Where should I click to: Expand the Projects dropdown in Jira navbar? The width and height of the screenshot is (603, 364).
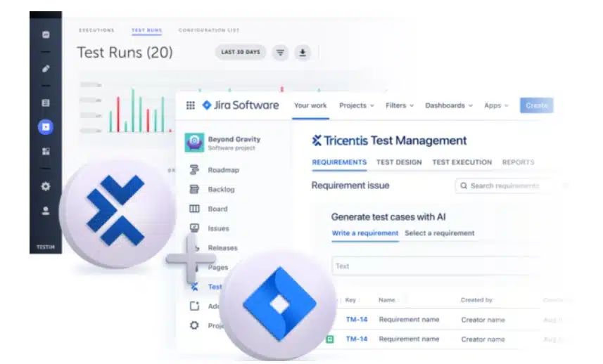[x=357, y=105]
